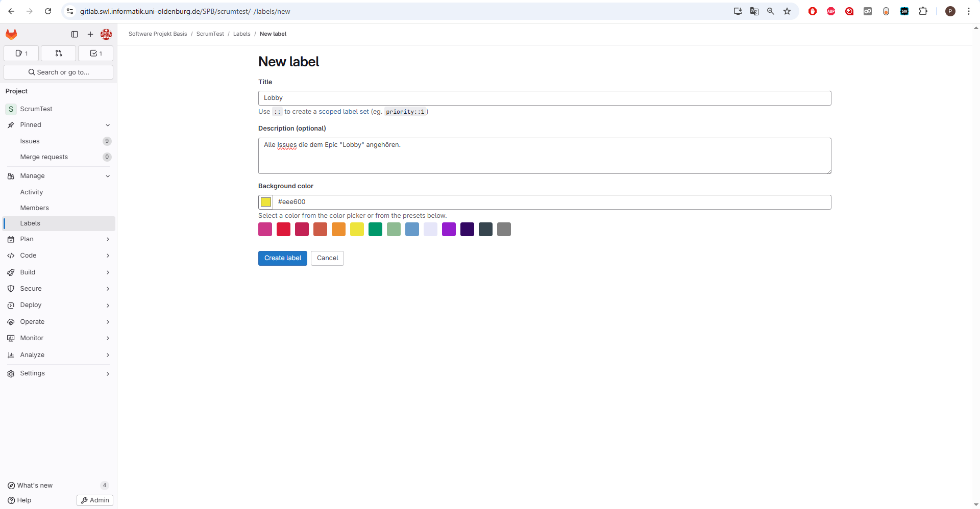
Task: Open merge requests shortcut icon
Action: [x=59, y=53]
